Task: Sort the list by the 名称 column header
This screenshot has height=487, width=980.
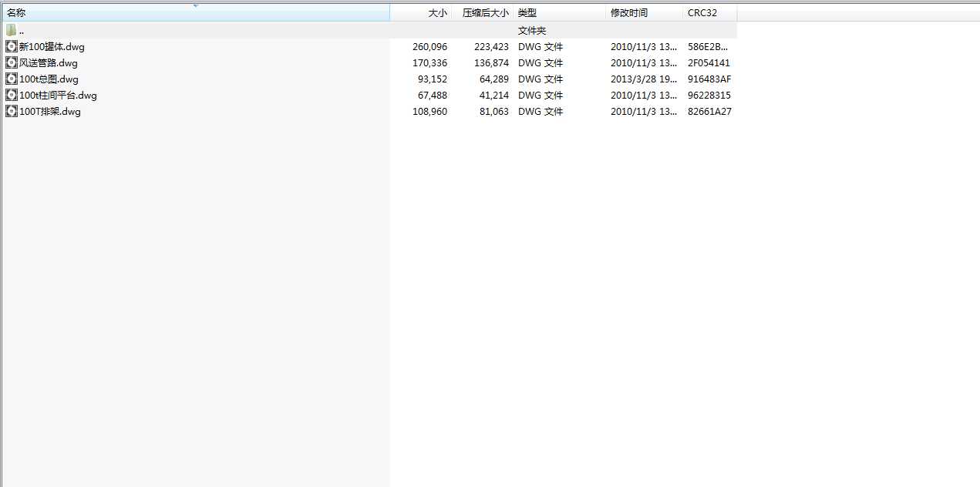Action: (x=195, y=13)
